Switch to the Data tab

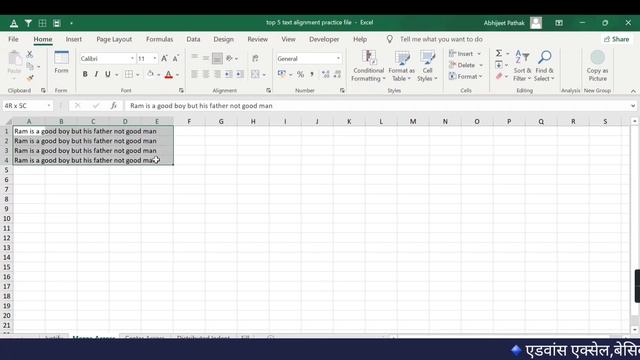pos(193,39)
